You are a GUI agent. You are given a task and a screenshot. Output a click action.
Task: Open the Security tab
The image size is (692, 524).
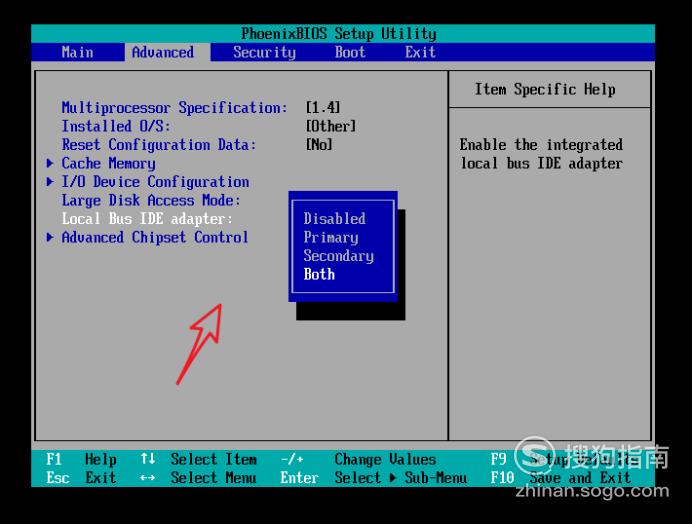(x=264, y=52)
